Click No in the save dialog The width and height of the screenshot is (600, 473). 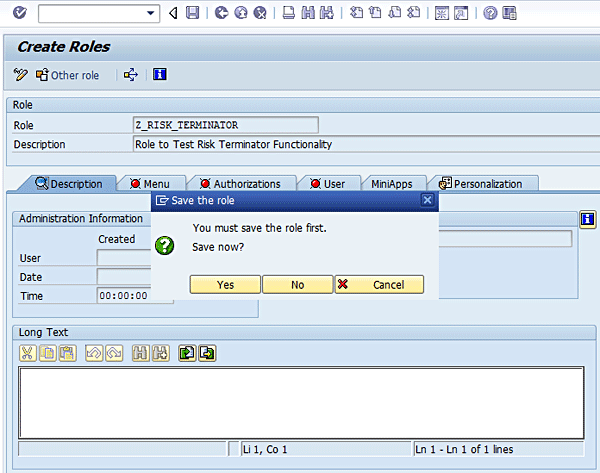(x=297, y=284)
